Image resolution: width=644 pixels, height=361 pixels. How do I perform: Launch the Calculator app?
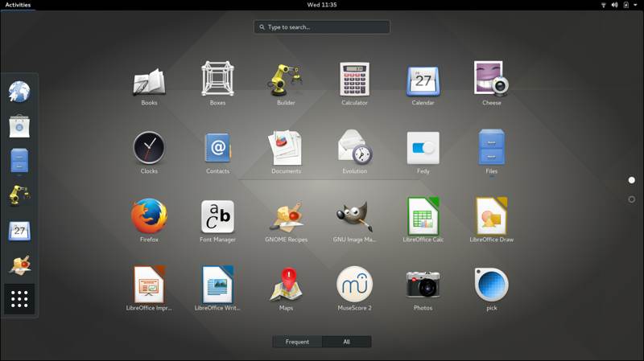354,84
